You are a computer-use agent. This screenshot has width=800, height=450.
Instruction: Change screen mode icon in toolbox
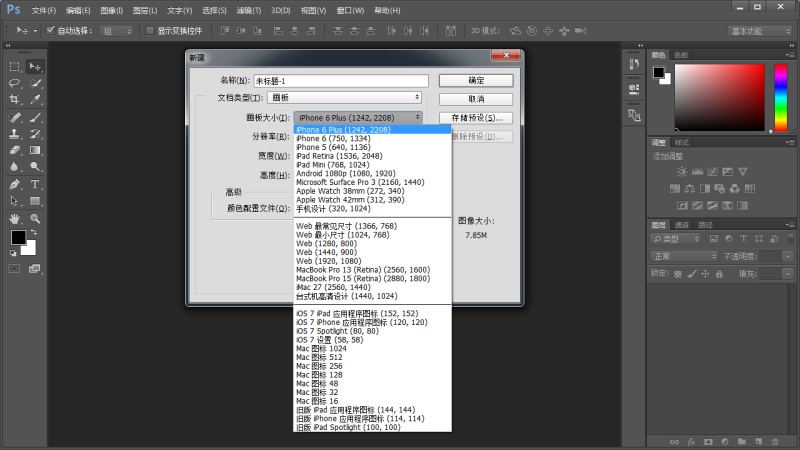click(35, 269)
